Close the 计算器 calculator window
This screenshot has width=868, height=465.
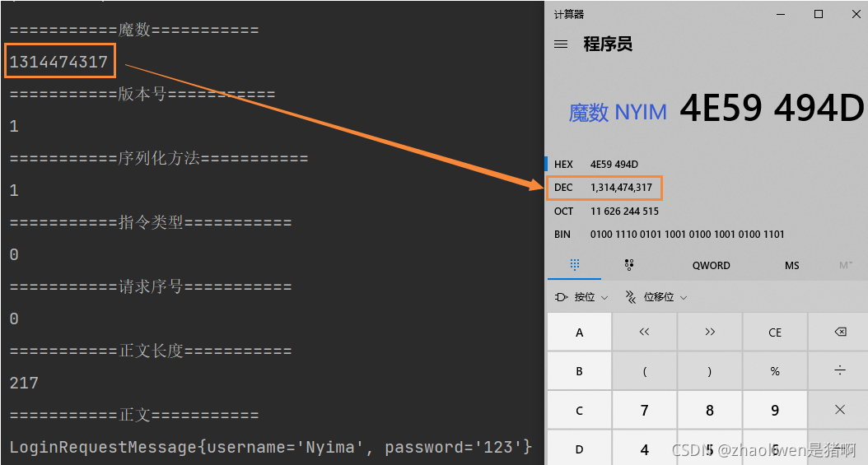click(x=856, y=14)
